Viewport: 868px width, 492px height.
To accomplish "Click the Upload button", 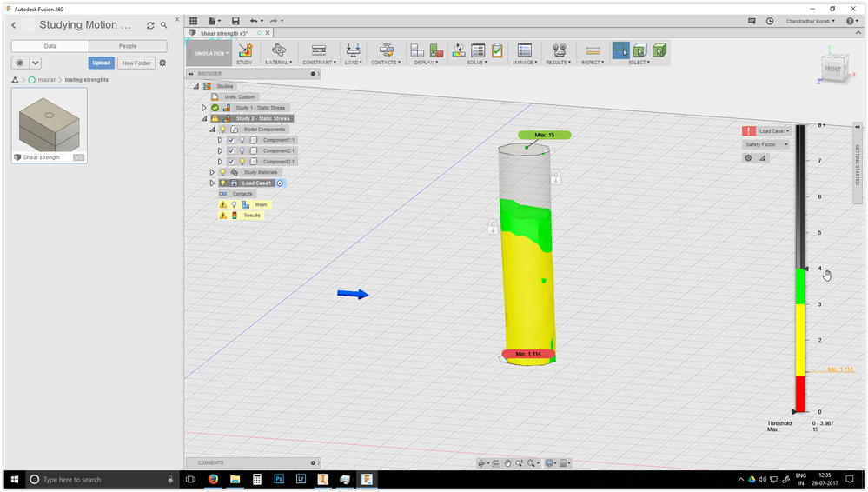I will (102, 63).
